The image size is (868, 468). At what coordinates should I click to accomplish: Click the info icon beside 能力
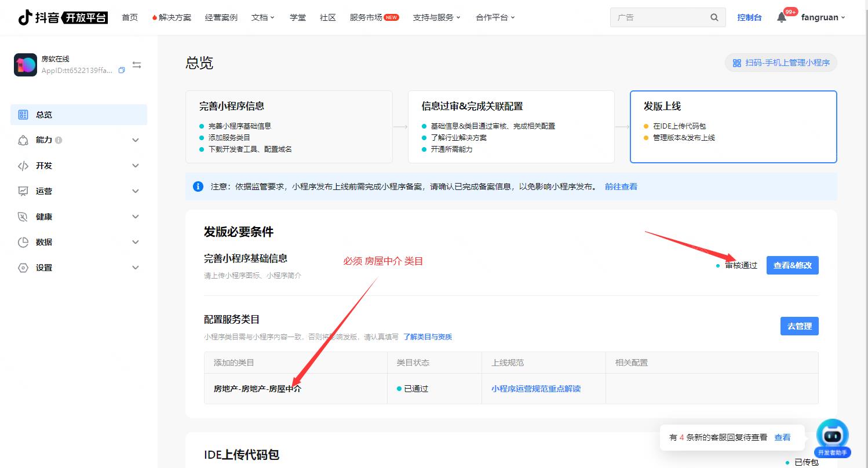pos(59,140)
